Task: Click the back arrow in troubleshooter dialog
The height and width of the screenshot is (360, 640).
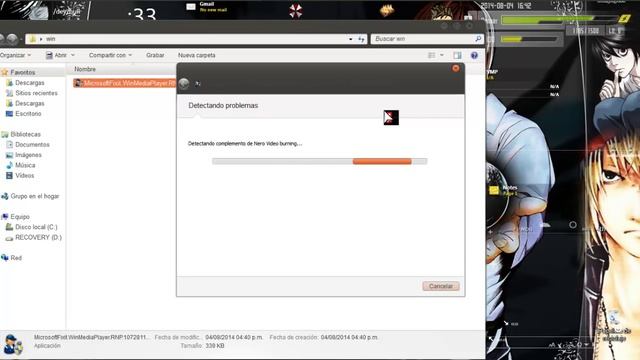Action: click(x=184, y=83)
